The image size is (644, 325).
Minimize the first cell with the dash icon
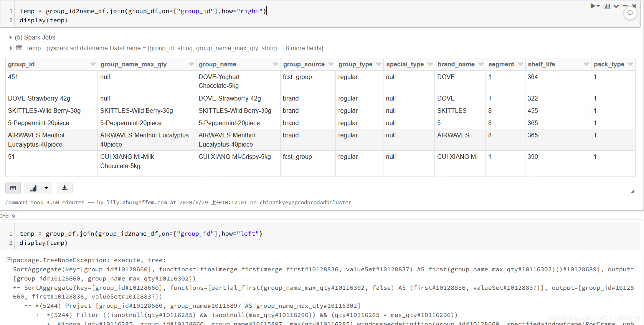pos(625,6)
